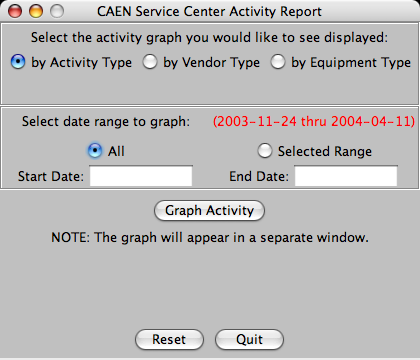Click into the Start Date field

tap(141, 176)
